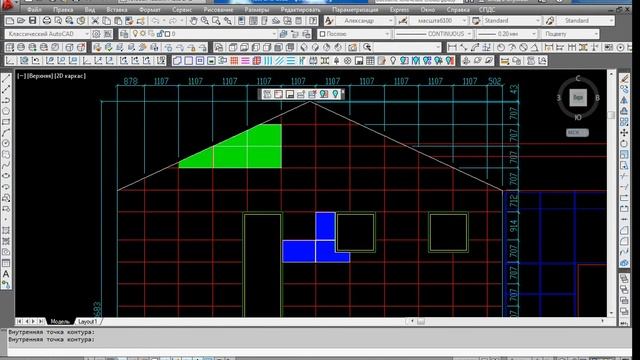Image resolution: width=640 pixels, height=360 pixels.
Task: Open the СПДС menu
Action: tap(487, 9)
